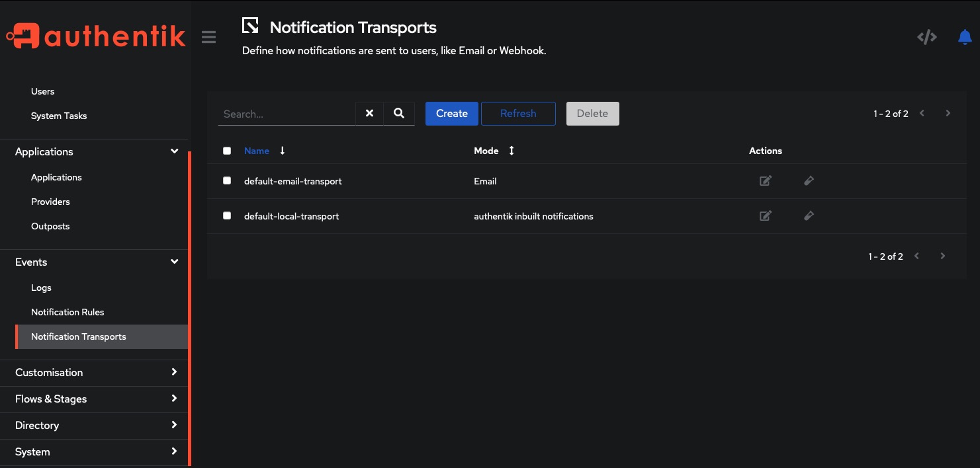Expand the Flows & Stages section
This screenshot has width=980, height=468.
tap(174, 399)
